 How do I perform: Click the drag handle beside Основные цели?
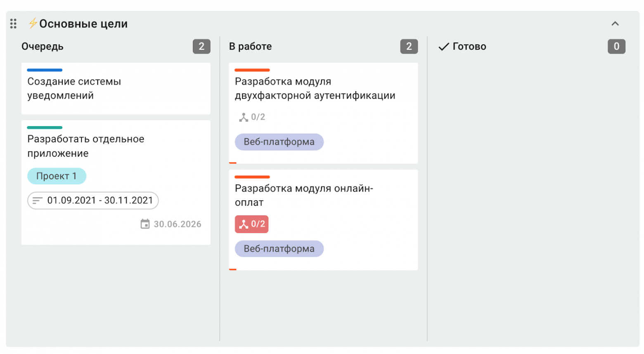click(x=13, y=24)
